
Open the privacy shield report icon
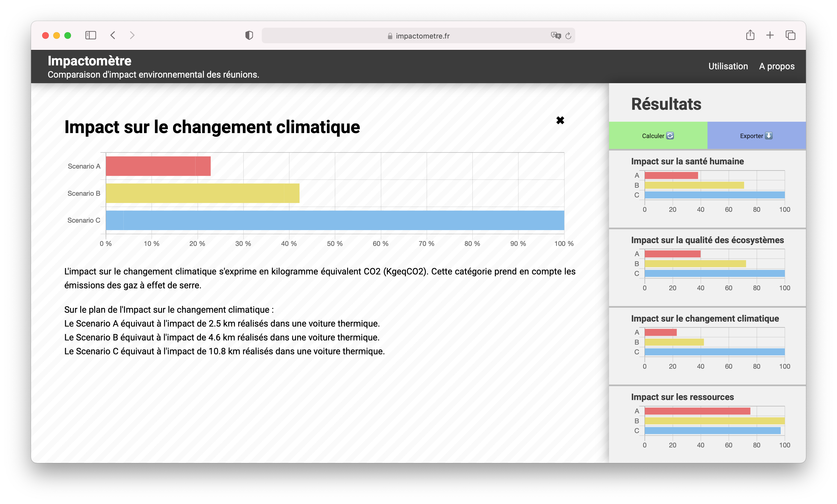click(x=249, y=35)
